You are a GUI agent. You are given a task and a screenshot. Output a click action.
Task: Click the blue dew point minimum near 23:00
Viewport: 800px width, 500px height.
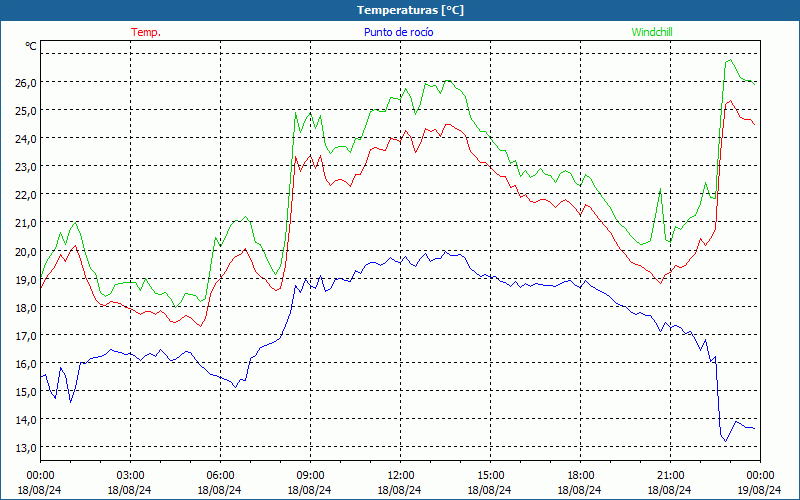[x=726, y=441]
